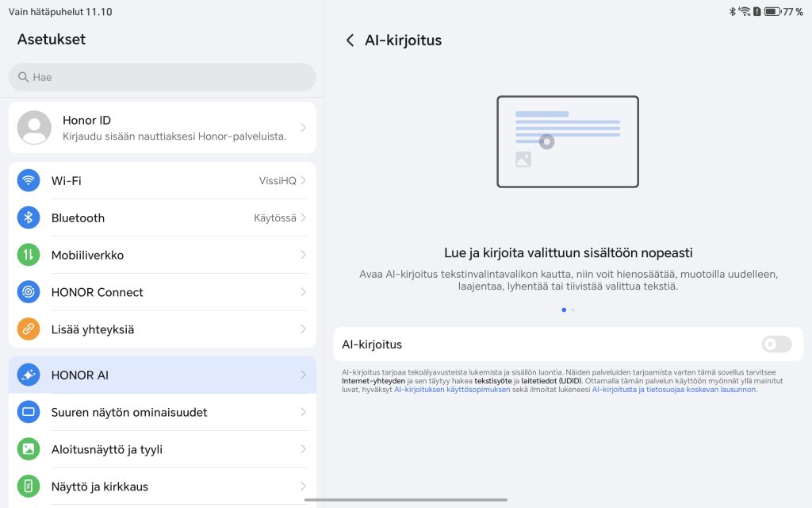Viewport: 812px width, 508px height.
Task: Tap the Bluetooth icon in settings list
Action: click(29, 217)
